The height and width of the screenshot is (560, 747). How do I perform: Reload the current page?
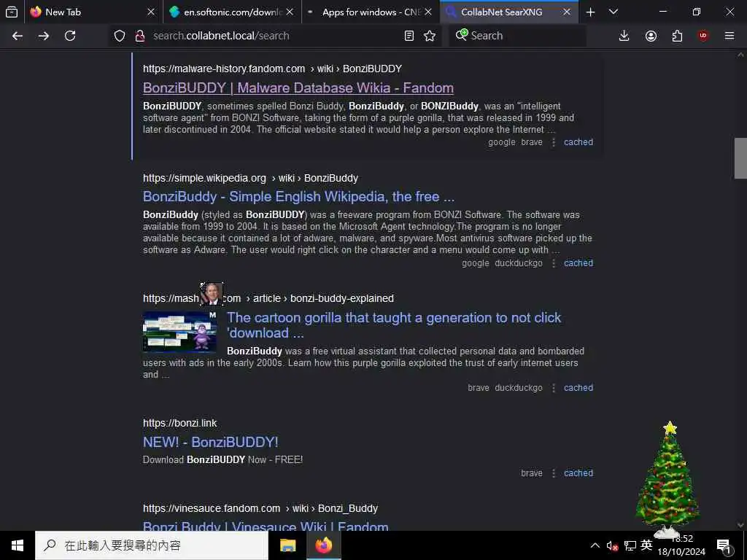tap(70, 36)
